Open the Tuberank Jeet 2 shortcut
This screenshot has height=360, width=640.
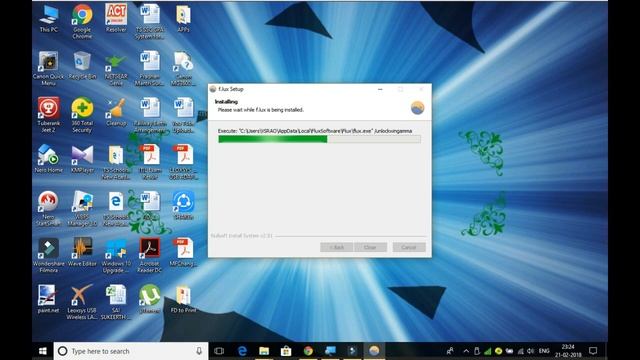49,115
